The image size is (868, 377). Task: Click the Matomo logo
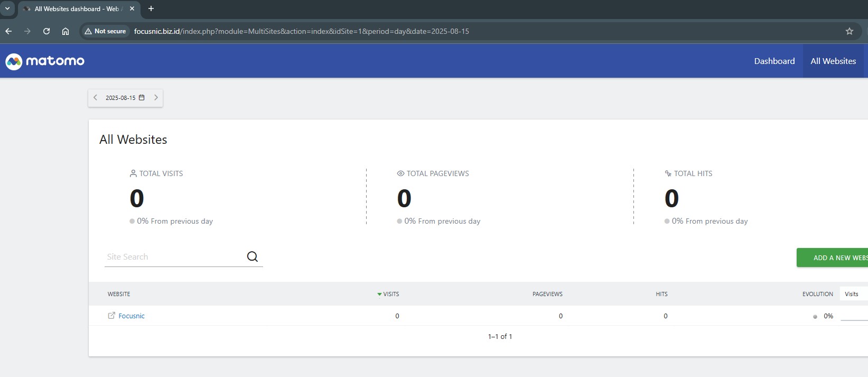pos(45,61)
